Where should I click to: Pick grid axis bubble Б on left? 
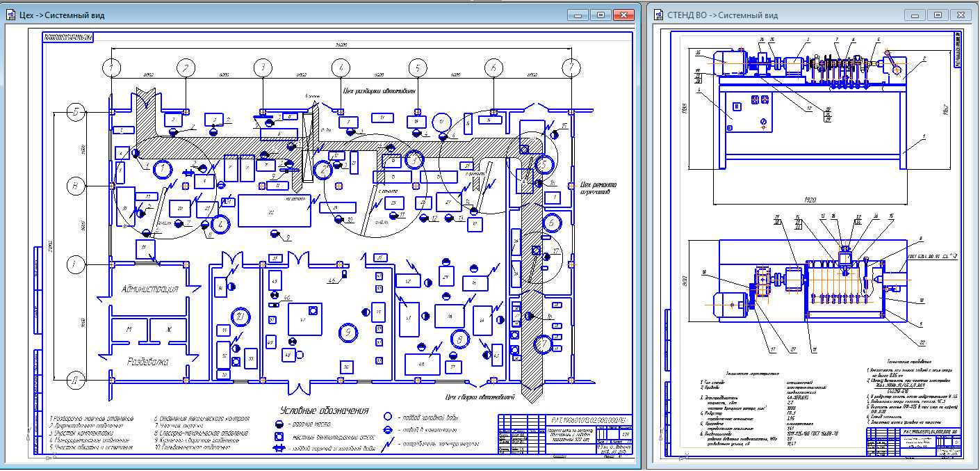[x=76, y=111]
